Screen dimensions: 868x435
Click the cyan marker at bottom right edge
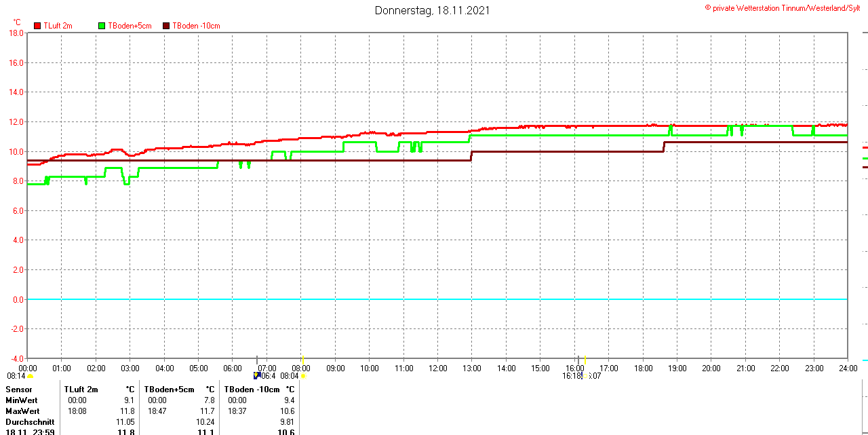point(865,360)
